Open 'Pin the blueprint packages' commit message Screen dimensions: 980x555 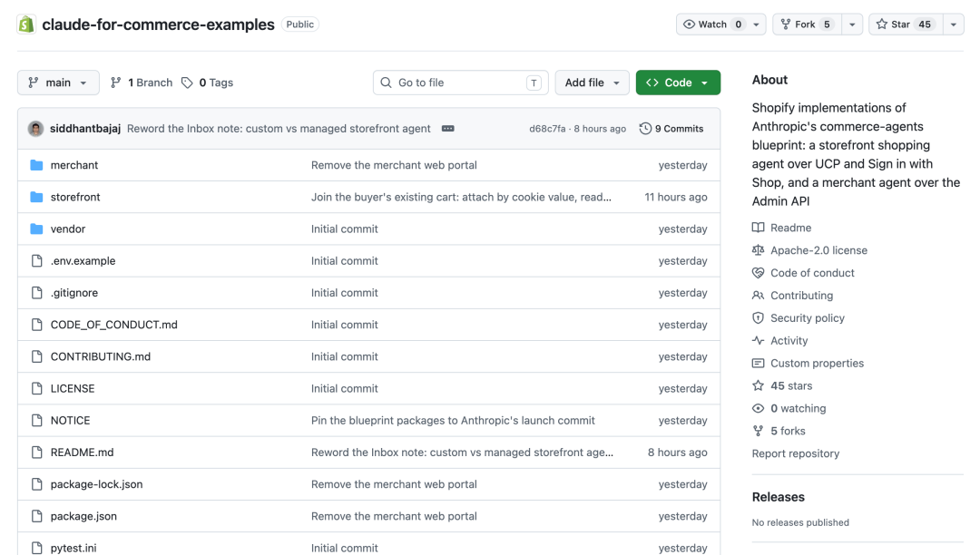(x=453, y=420)
